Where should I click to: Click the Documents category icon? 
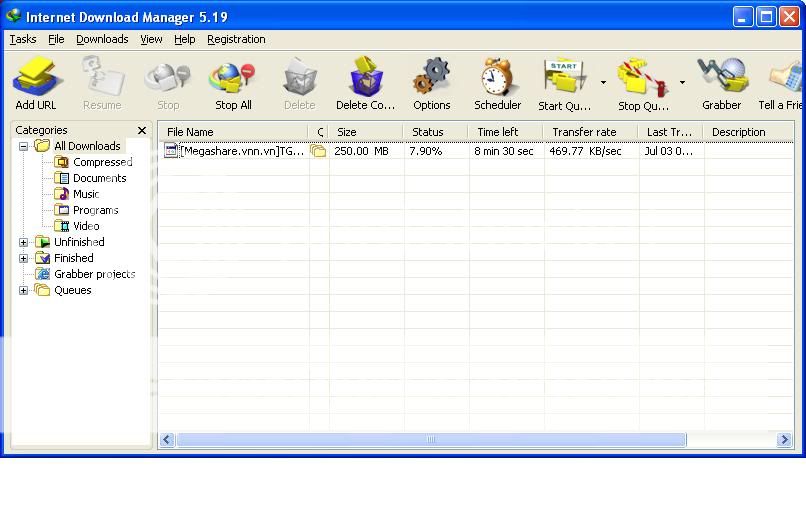62,178
